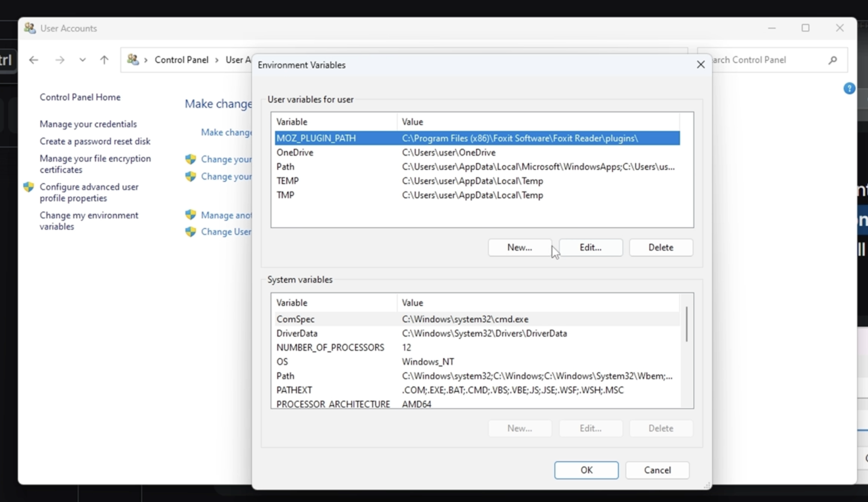Screen dimensions: 868x502
Task: Select the MOZ_PLUGIN_PATH user variable row
Action: (x=477, y=138)
